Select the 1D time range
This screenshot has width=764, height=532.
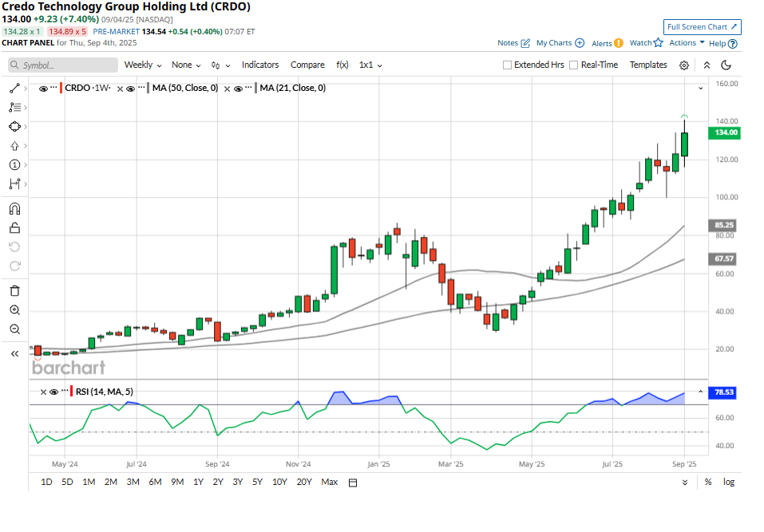point(46,482)
